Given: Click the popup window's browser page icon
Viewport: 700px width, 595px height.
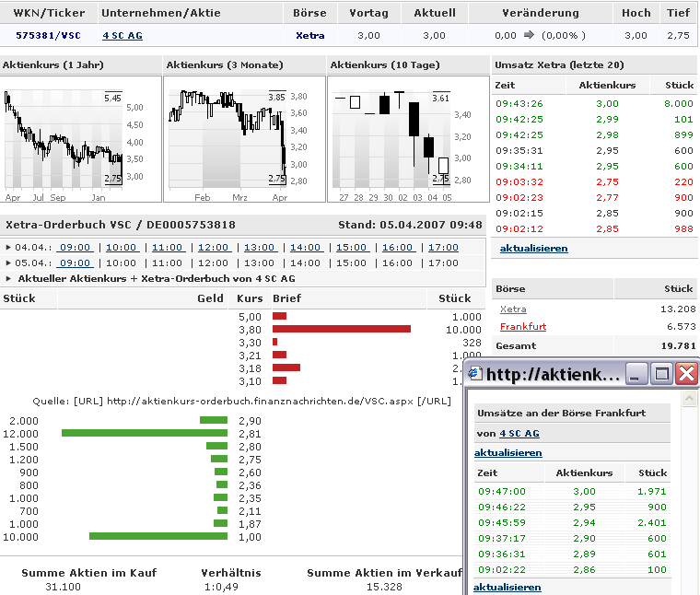Looking at the screenshot, I should click(x=475, y=374).
